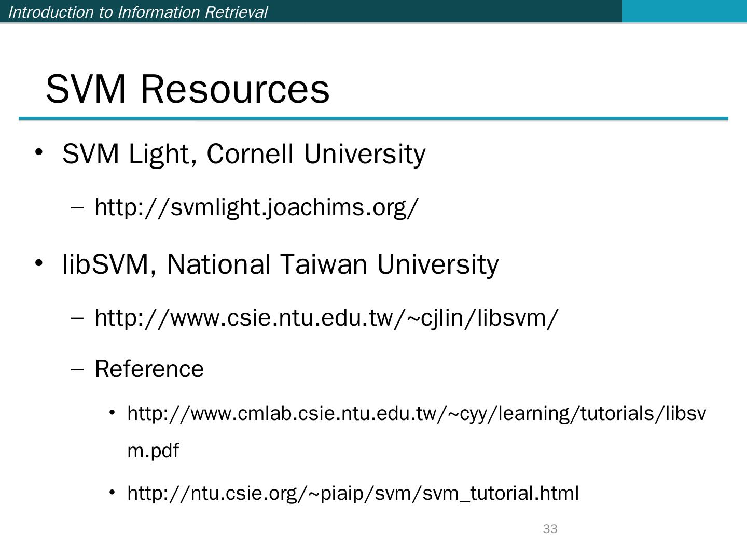Click the 'Introduction to Information Retrieval' header
747x560 pixels.
point(138,12)
